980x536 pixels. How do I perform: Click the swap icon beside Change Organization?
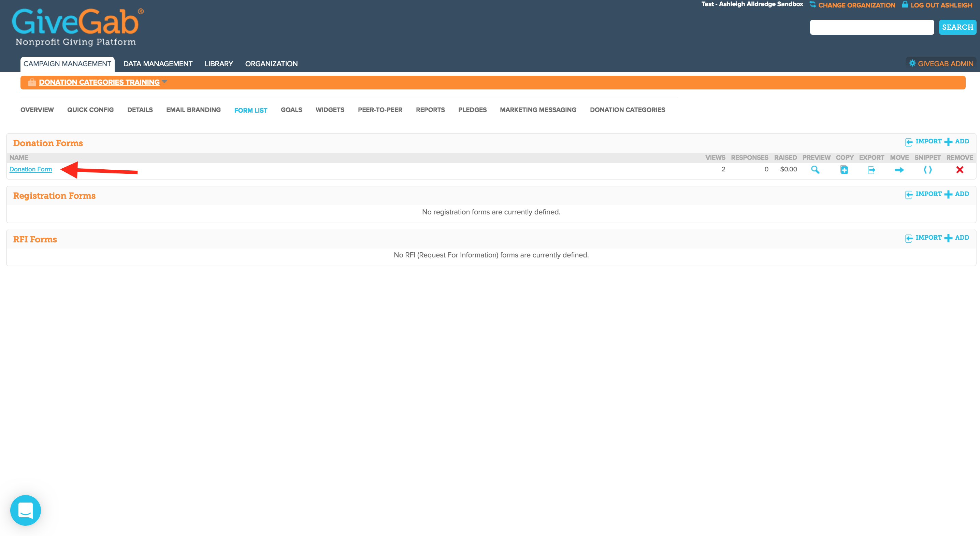812,4
